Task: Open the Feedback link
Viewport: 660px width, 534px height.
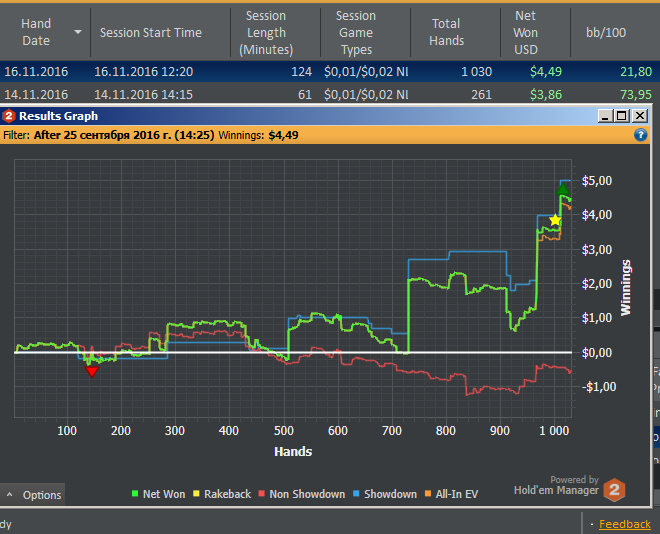Action: pyautogui.click(x=624, y=524)
